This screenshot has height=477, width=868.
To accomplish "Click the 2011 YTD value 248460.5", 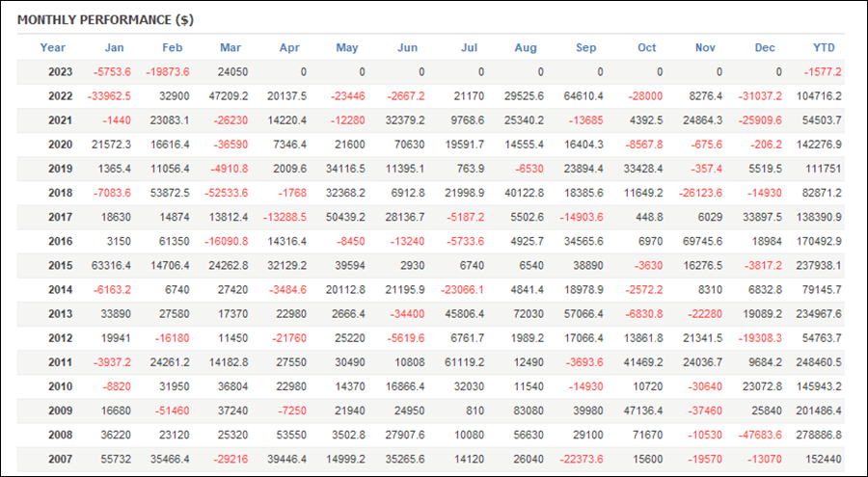I will pos(819,362).
